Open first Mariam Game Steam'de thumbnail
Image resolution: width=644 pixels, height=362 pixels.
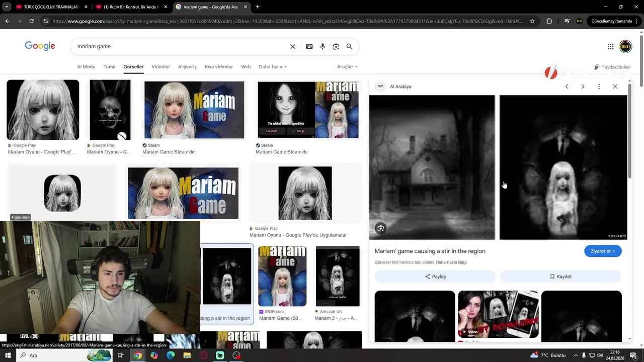(x=194, y=110)
